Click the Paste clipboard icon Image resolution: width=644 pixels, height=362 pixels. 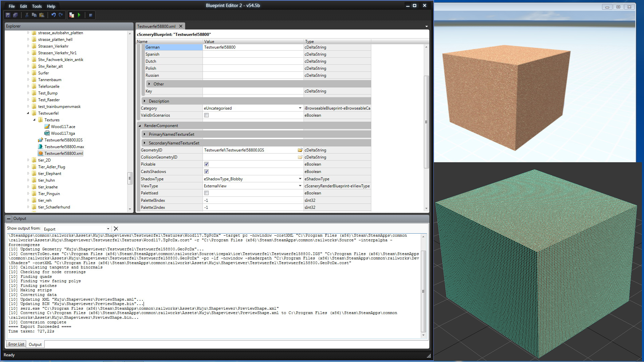tap(42, 15)
